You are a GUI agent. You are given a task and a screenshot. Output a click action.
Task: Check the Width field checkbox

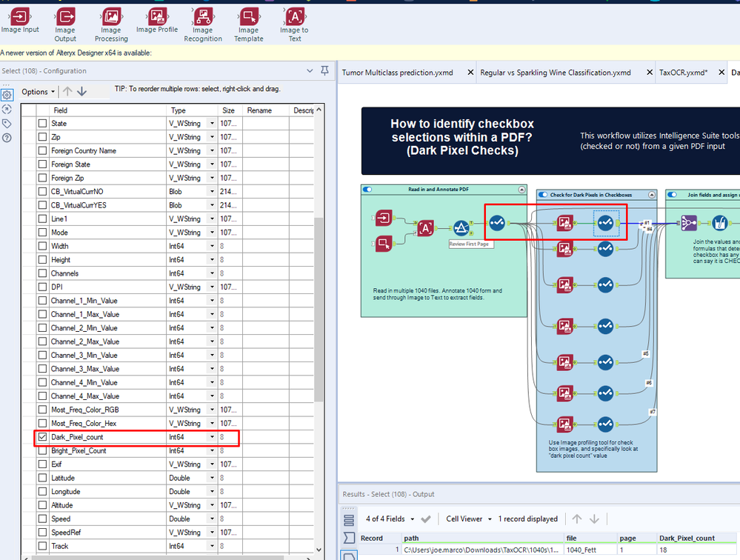coord(42,246)
